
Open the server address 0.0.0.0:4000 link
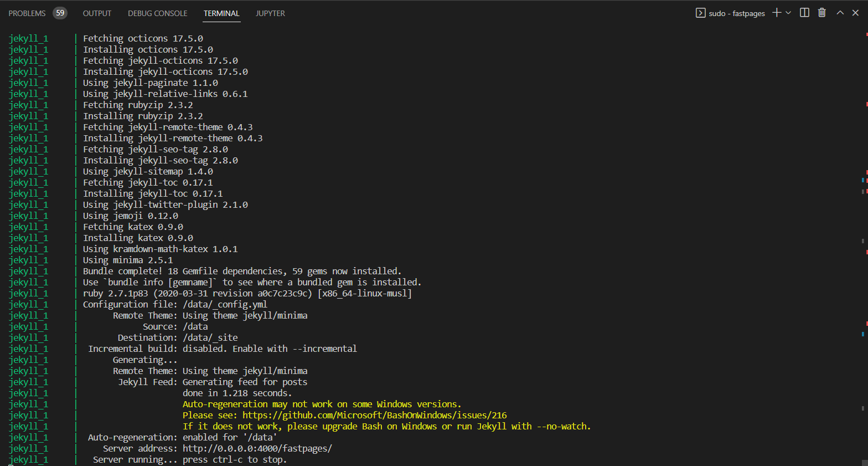coord(257,448)
